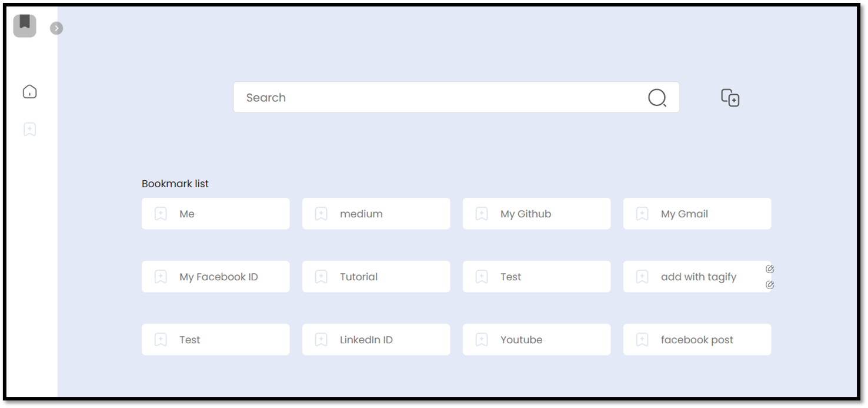Select the facebook post bookmark
This screenshot has width=868, height=408.
point(697,340)
